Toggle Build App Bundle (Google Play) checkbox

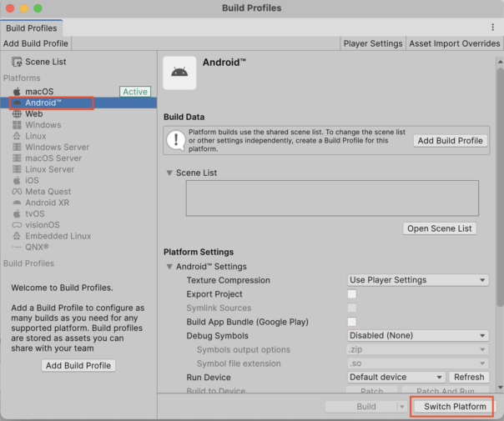pyautogui.click(x=352, y=322)
